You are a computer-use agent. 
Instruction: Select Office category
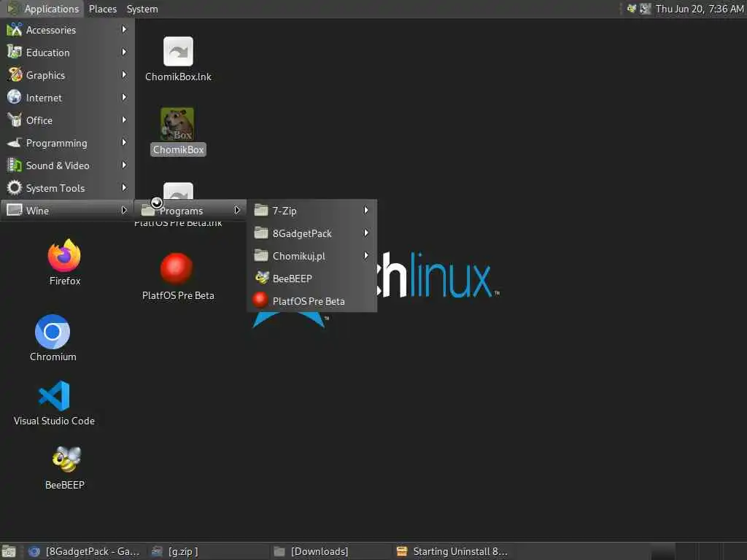point(68,120)
